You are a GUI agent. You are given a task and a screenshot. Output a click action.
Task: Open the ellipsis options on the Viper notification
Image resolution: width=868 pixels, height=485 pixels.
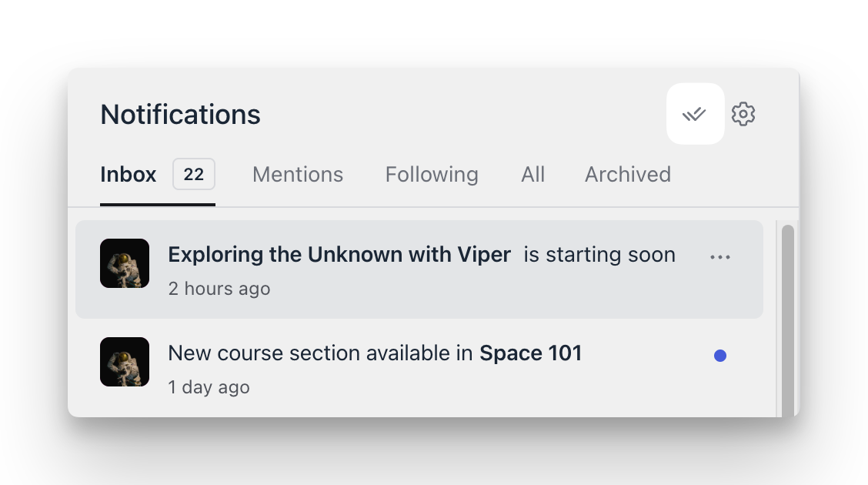[720, 256]
